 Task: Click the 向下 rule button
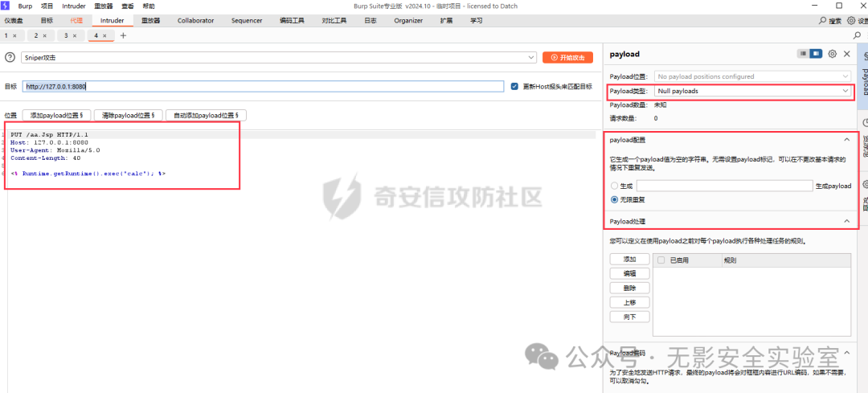click(629, 317)
